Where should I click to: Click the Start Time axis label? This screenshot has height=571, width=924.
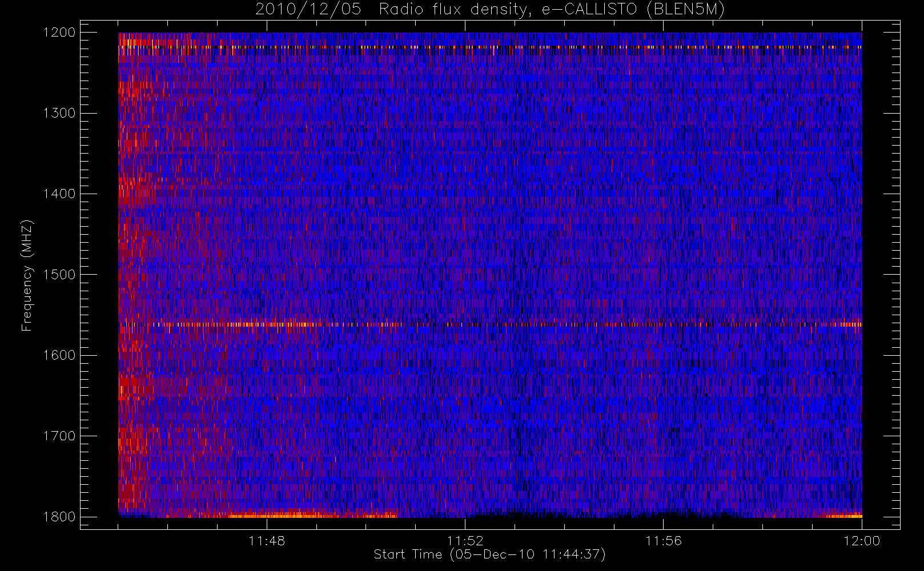pyautogui.click(x=489, y=554)
